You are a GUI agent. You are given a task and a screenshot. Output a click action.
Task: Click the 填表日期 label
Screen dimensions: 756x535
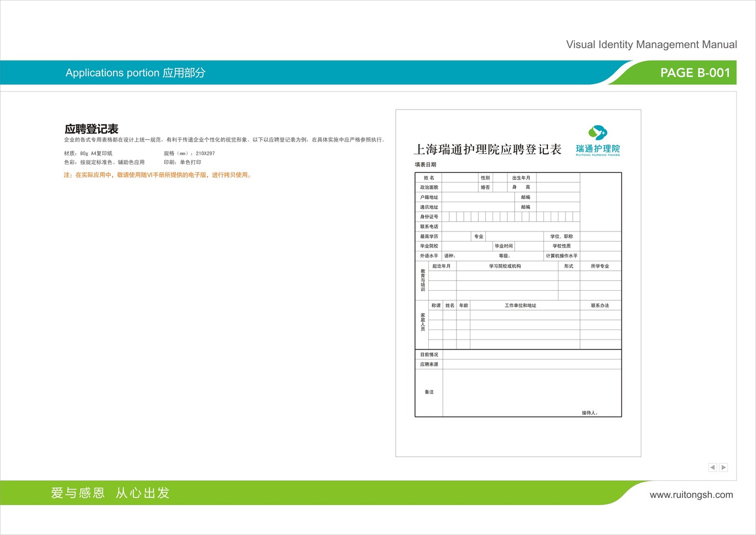pyautogui.click(x=426, y=164)
